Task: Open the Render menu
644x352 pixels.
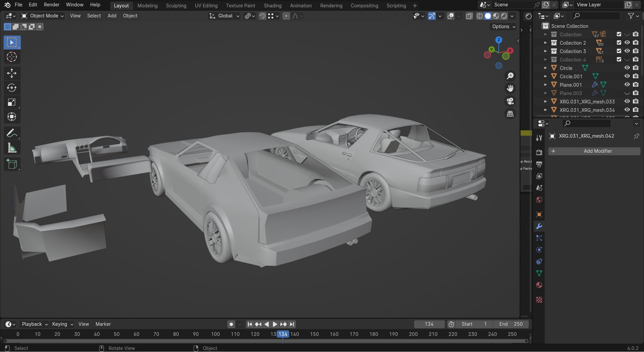Action: (x=52, y=5)
